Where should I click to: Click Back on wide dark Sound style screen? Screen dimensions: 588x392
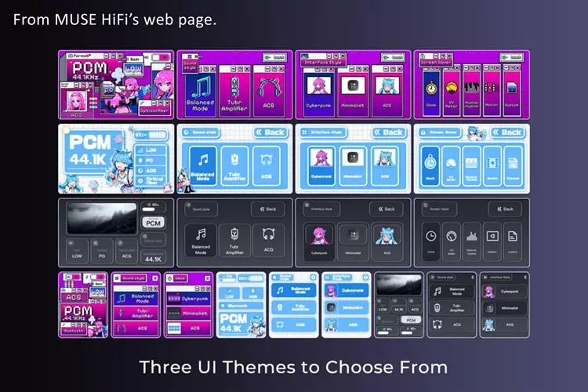click(268, 209)
